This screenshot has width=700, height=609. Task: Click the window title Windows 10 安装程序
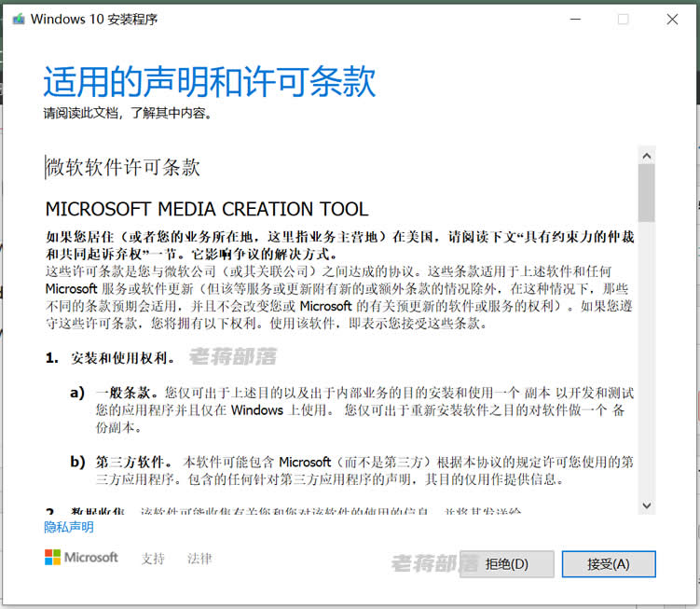tap(94, 20)
